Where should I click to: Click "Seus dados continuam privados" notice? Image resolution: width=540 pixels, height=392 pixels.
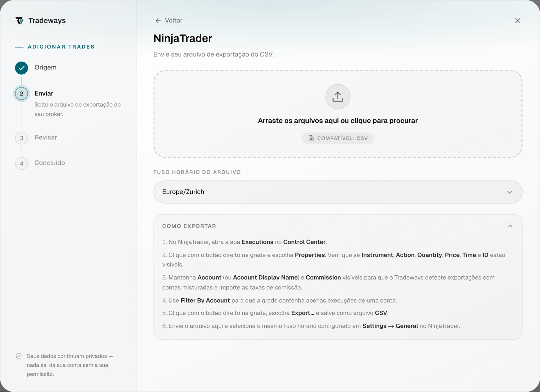point(70,365)
